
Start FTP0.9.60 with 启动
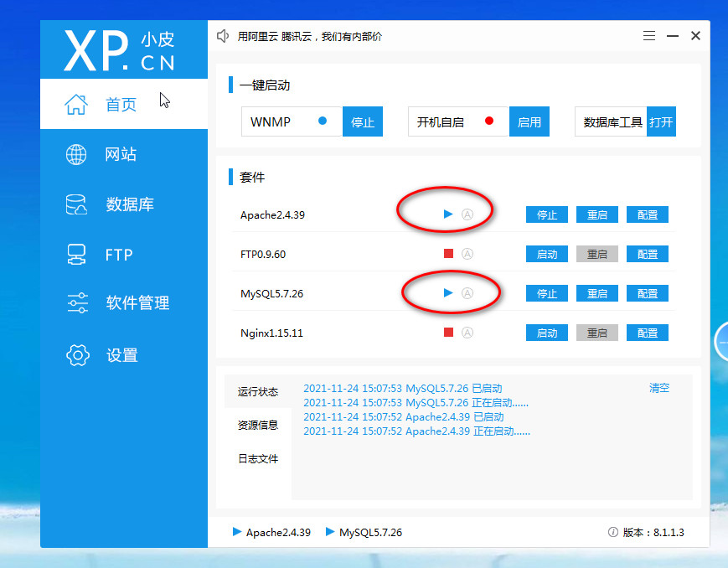coord(547,254)
